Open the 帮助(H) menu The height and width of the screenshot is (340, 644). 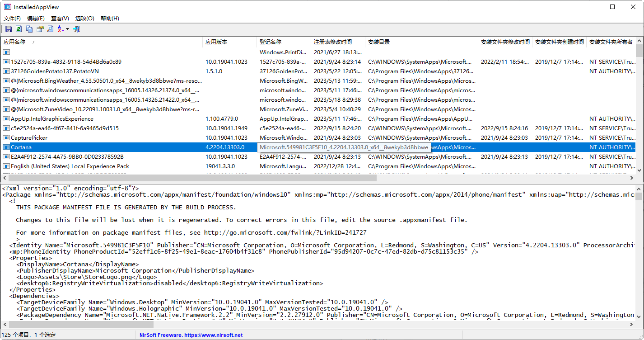(x=110, y=19)
